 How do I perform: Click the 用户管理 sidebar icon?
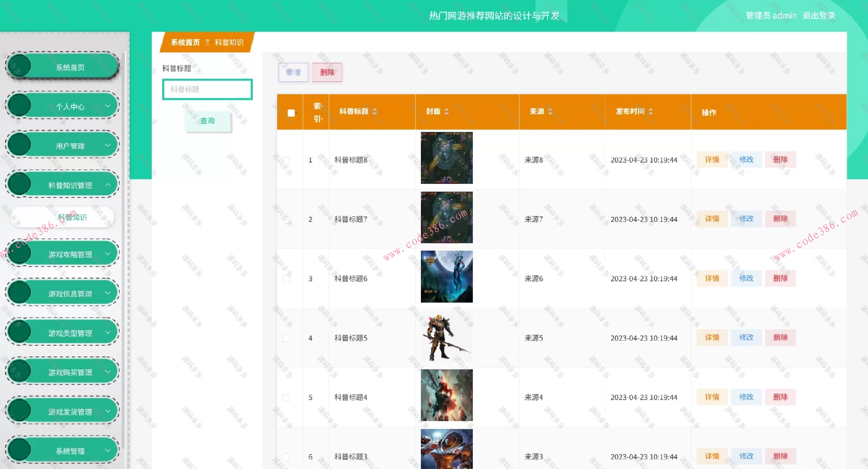click(19, 144)
